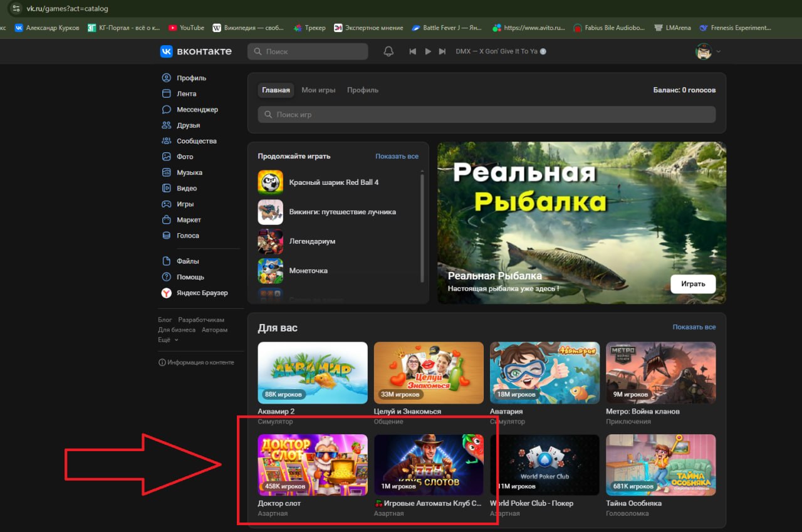Open the Яндекс Браузер icon in the sidebar
802x532 pixels.
tap(166, 293)
